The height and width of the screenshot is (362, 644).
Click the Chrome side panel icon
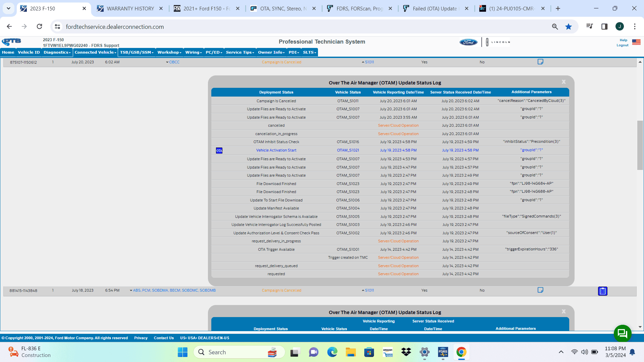coord(604,27)
